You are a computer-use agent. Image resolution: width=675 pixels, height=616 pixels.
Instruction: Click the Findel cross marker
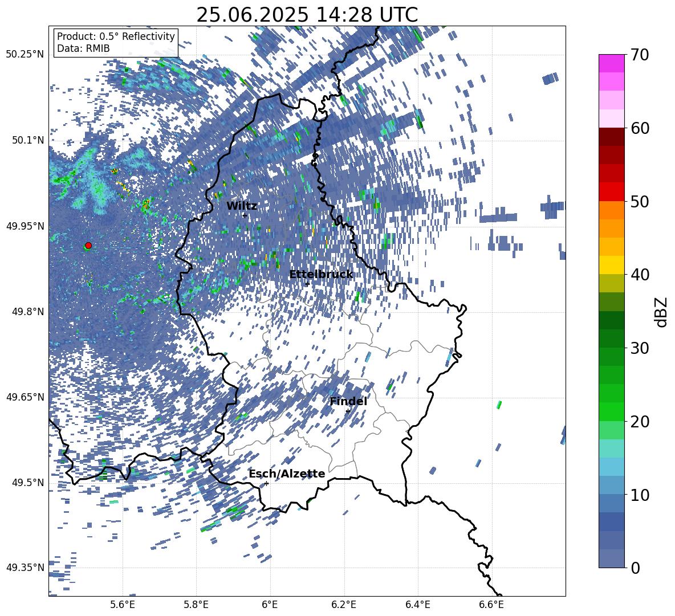[x=348, y=411]
